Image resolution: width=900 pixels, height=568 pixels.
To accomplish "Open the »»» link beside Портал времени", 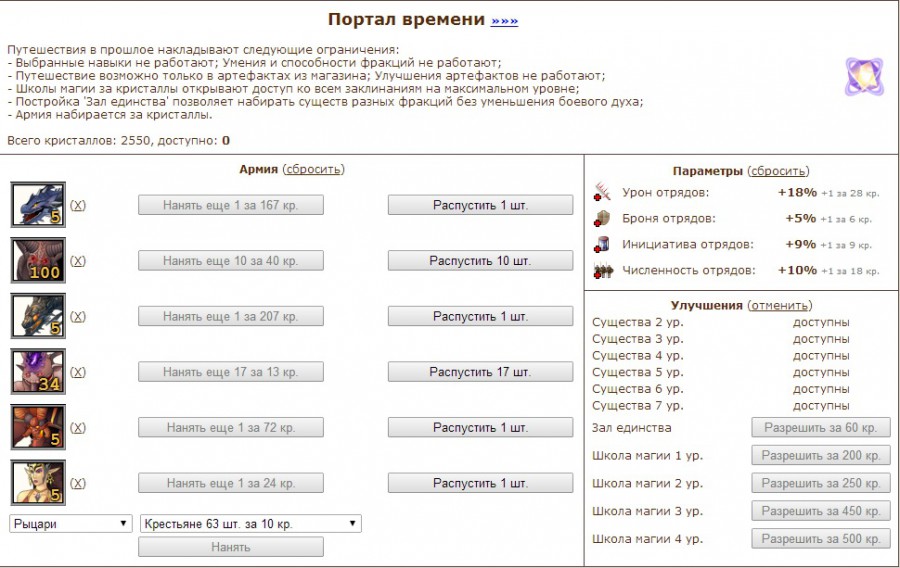I will (504, 20).
